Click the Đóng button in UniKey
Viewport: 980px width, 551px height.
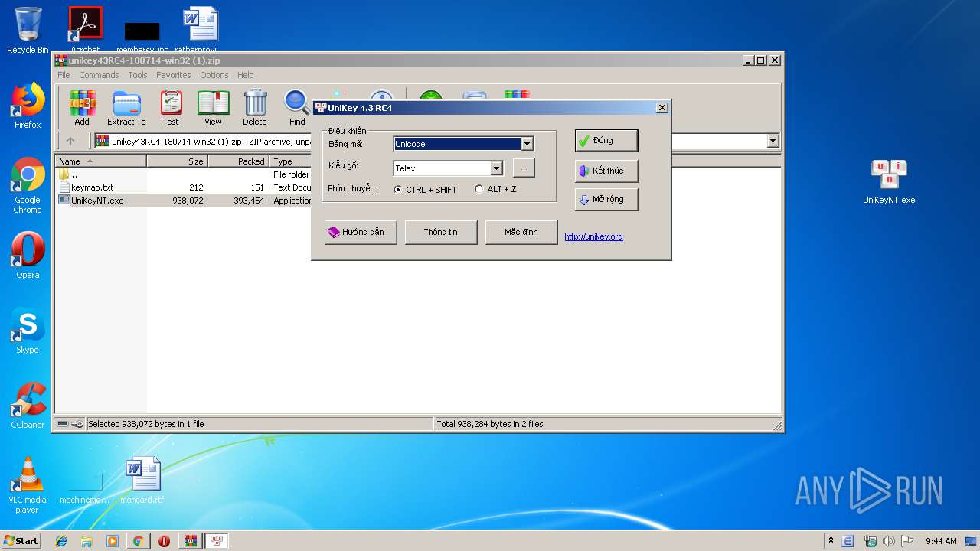point(606,141)
